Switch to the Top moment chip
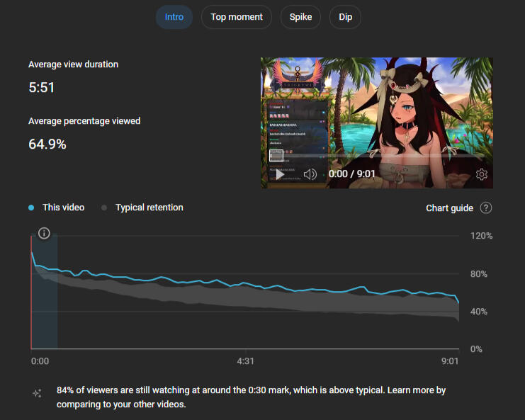Screen dimensions: 525x420 point(236,17)
